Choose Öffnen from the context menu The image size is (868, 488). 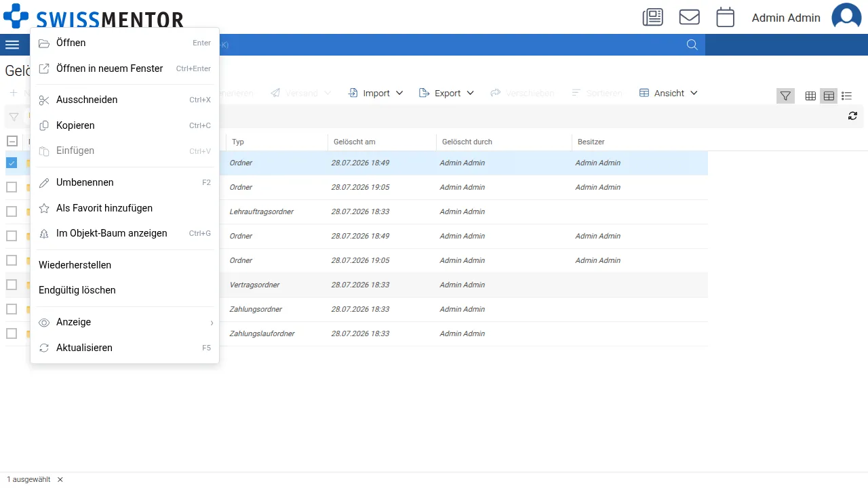(x=125, y=43)
